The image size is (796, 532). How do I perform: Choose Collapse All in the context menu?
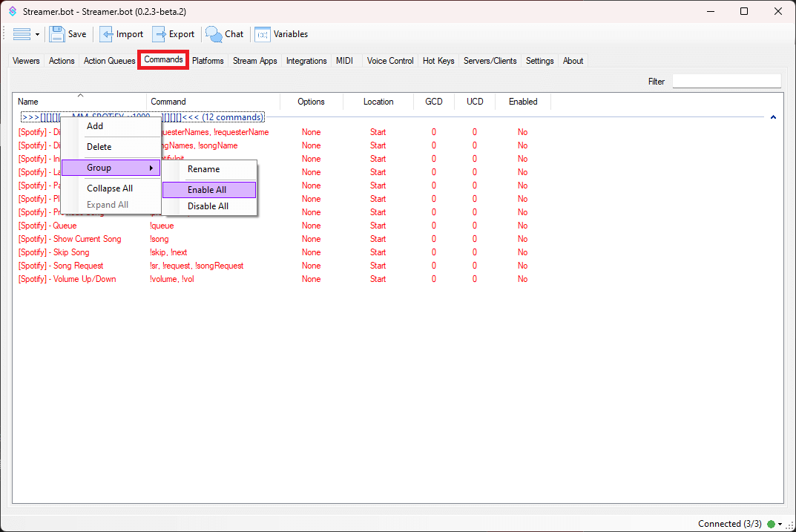click(x=111, y=188)
